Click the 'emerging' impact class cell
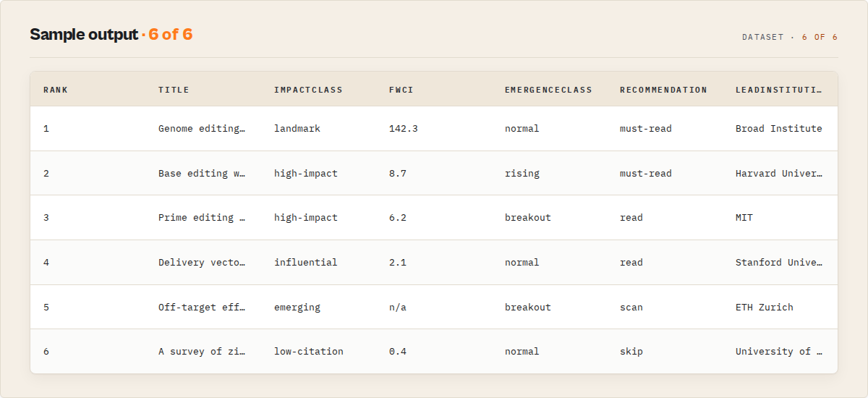This screenshot has width=868, height=398. pos(297,308)
